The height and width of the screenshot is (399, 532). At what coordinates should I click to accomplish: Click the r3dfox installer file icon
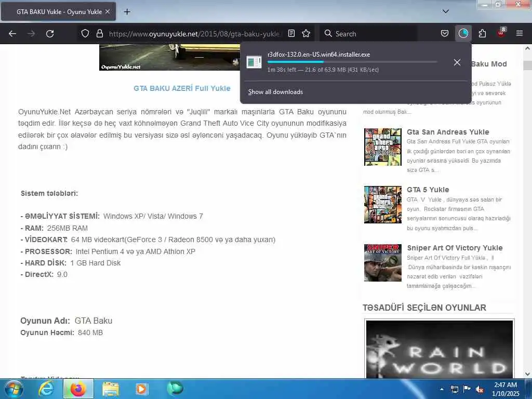point(254,62)
